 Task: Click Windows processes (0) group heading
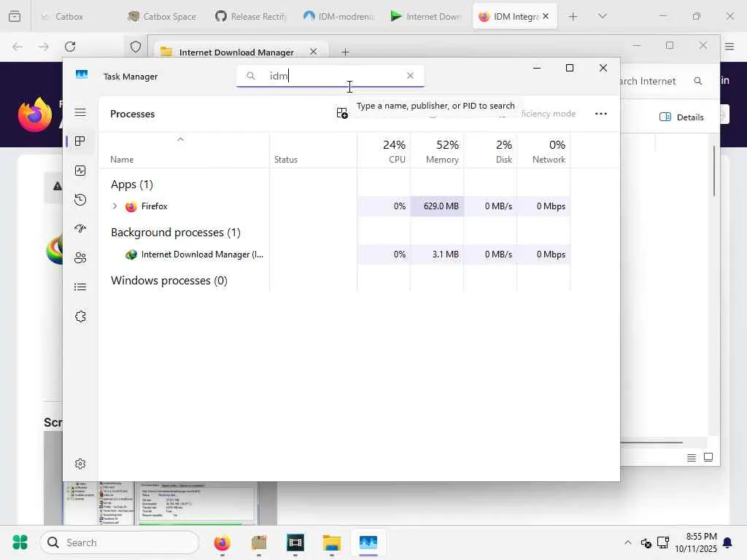coord(169,281)
